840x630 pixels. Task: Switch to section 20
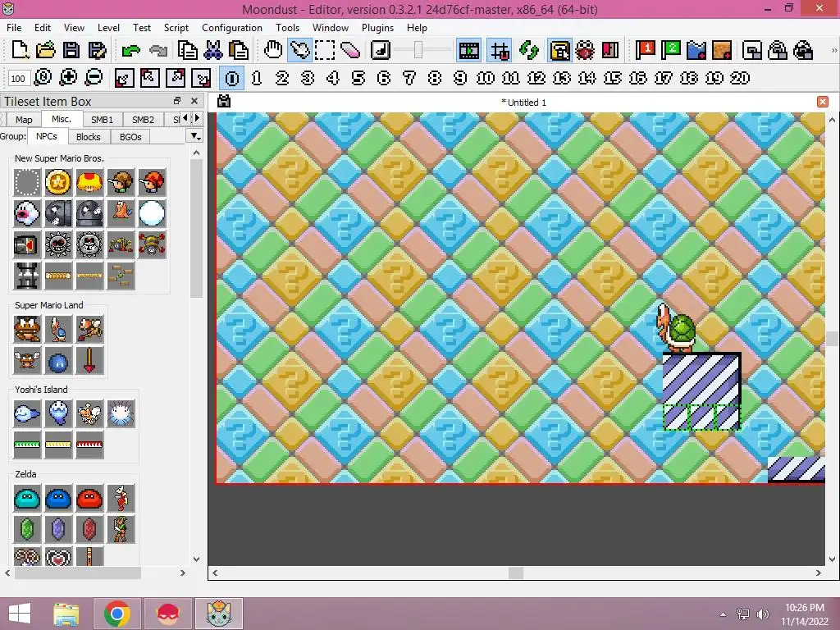(740, 78)
